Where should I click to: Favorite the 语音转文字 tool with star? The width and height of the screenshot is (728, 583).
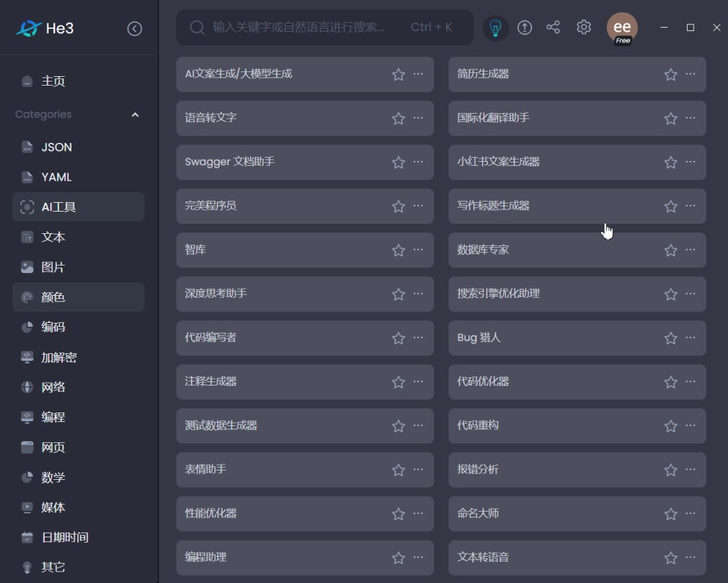pos(398,119)
